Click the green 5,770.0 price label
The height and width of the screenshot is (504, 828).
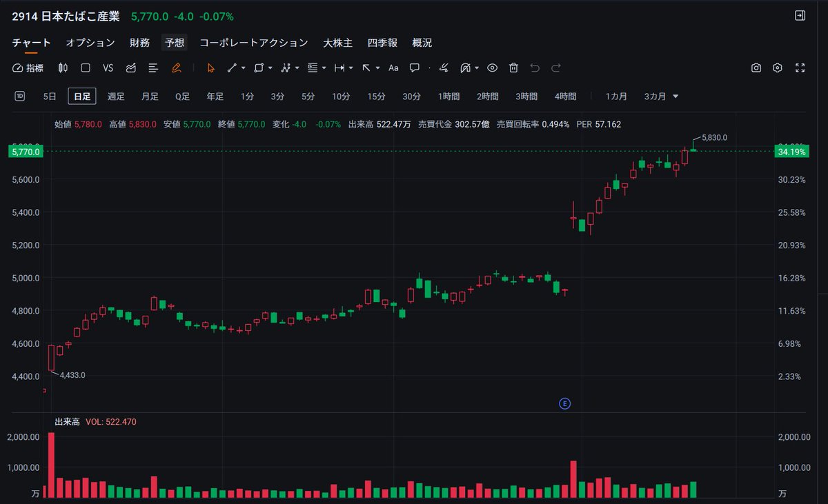click(x=26, y=151)
